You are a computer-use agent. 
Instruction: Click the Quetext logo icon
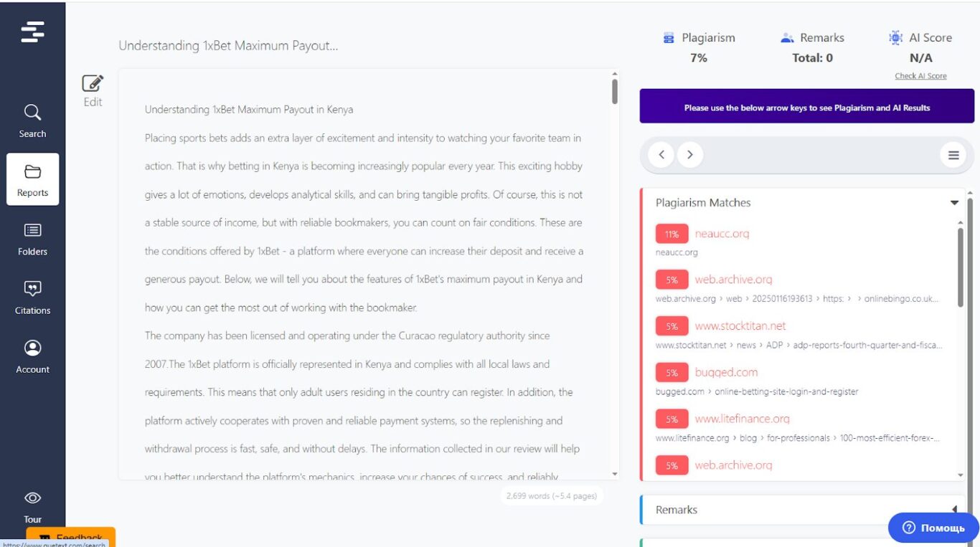[x=32, y=32]
